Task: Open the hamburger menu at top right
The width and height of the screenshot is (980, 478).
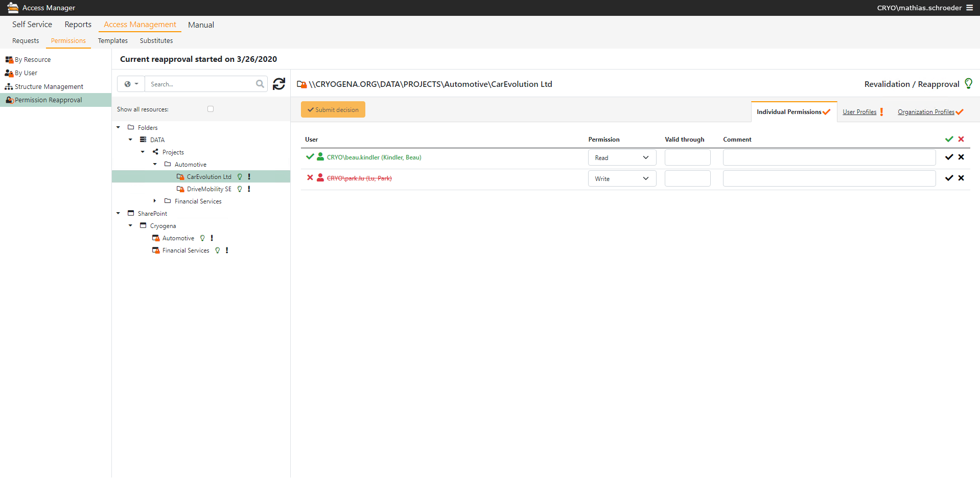Action: (x=969, y=8)
